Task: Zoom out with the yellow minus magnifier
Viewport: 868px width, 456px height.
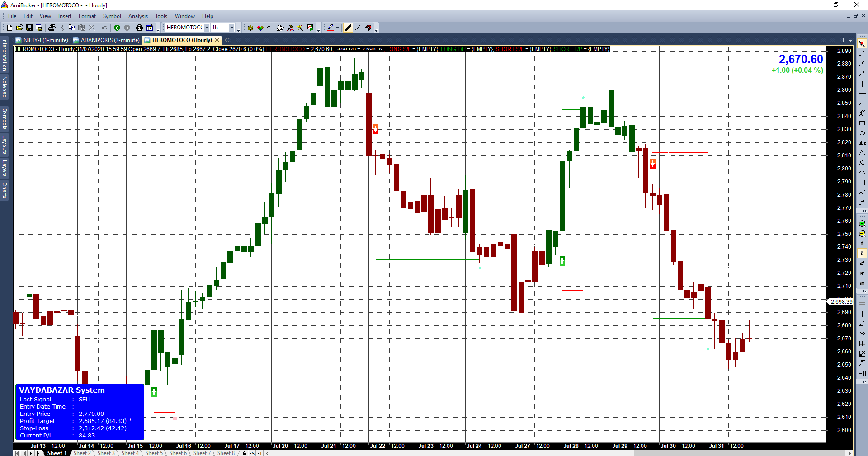Action: tap(862, 234)
